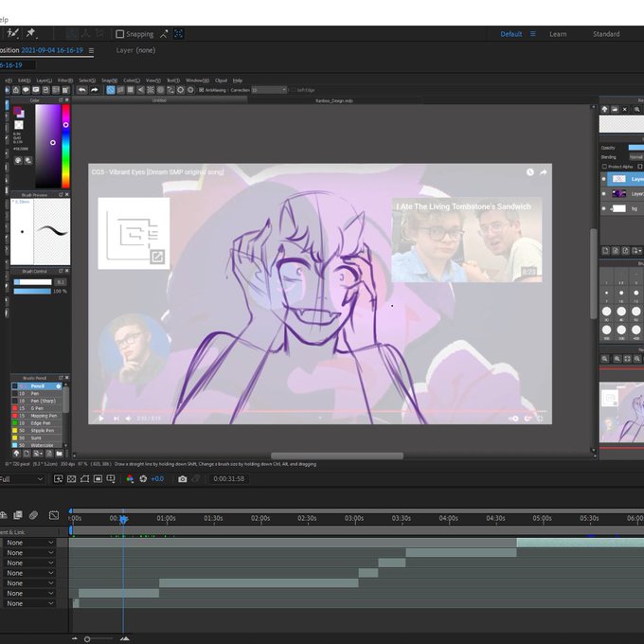Viewport: 644px width, 644px height.
Task: Open I Ate The Living Tombstone's Sandwich card
Action: coord(467,240)
